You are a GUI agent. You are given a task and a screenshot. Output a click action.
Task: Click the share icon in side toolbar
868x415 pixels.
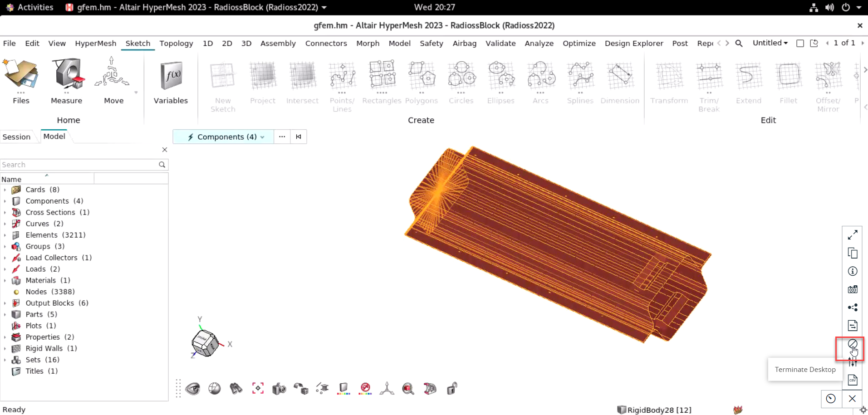[853, 308]
